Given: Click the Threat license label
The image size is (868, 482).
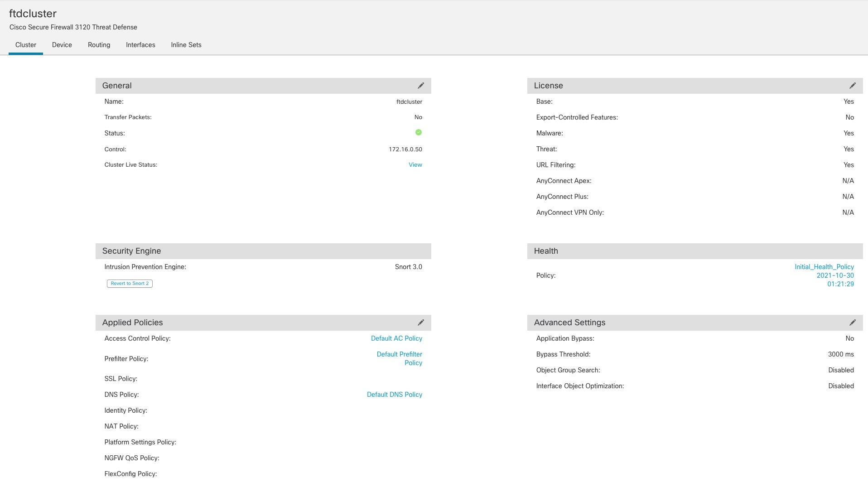Looking at the screenshot, I should [x=546, y=149].
